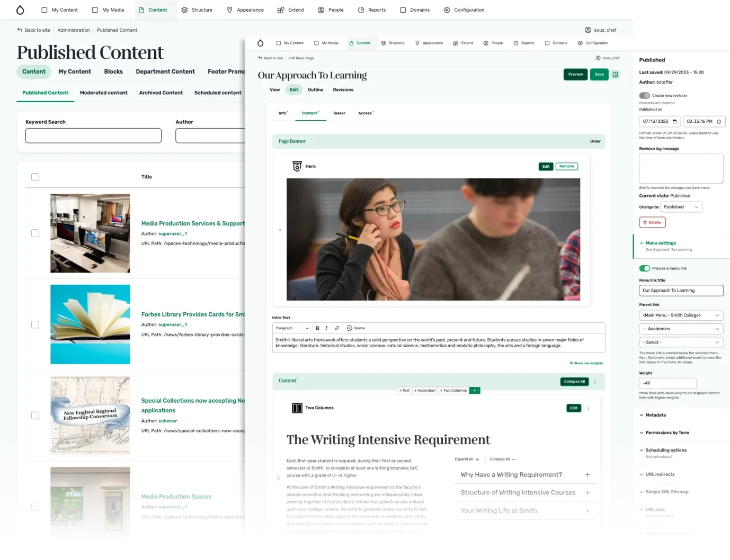730x560 pixels.
Task: Click inside the Keyword Search field
Action: 93,136
